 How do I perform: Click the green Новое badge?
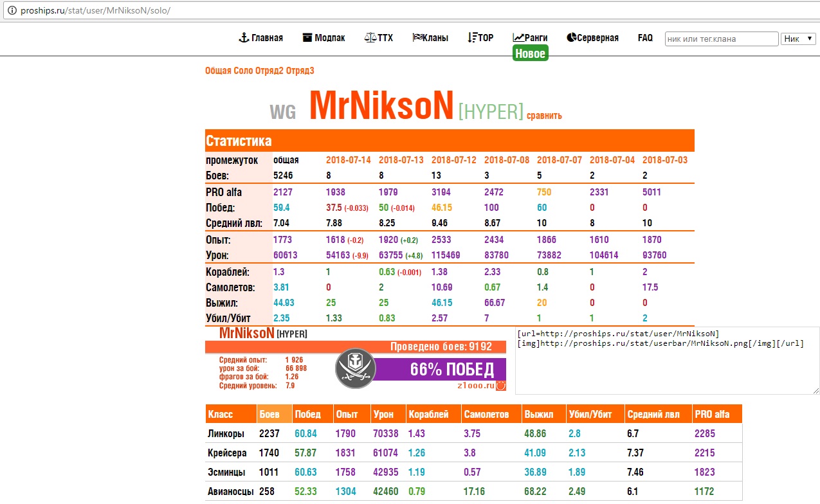pos(531,54)
